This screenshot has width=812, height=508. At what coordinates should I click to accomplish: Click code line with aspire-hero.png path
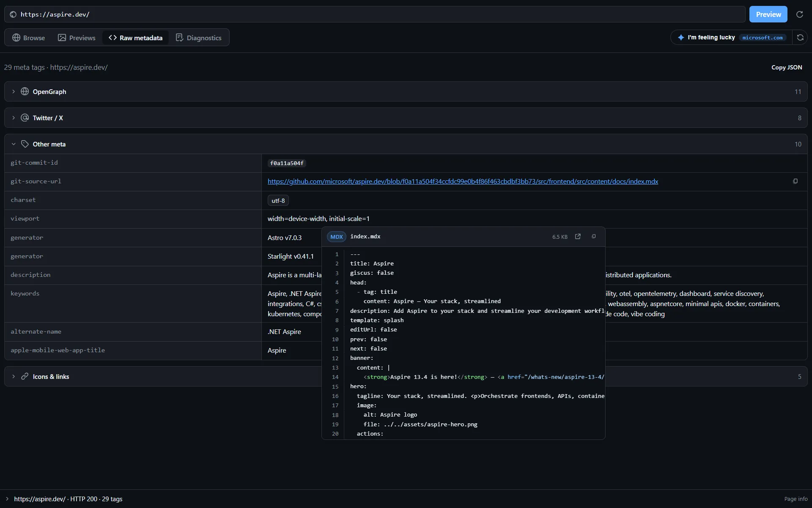[x=420, y=424]
